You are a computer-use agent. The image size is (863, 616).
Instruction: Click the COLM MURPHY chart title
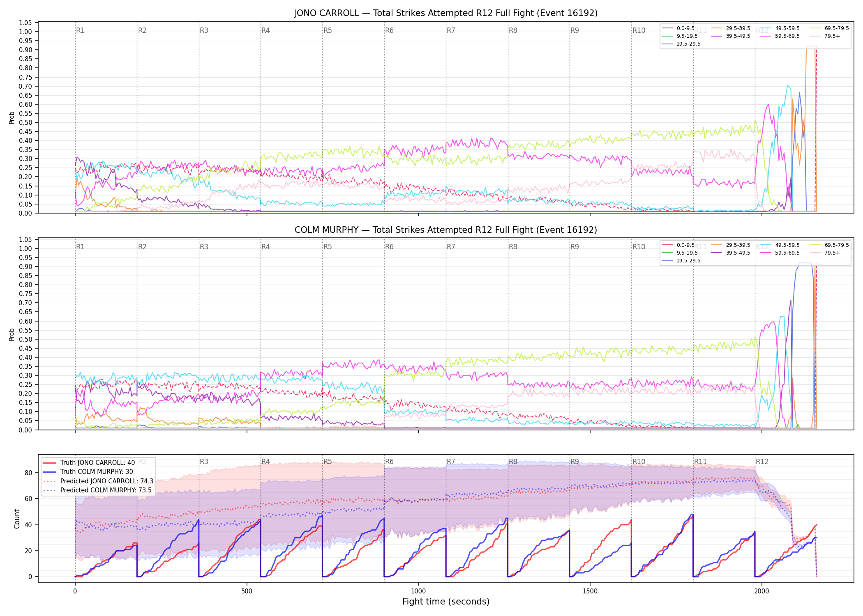click(446, 230)
